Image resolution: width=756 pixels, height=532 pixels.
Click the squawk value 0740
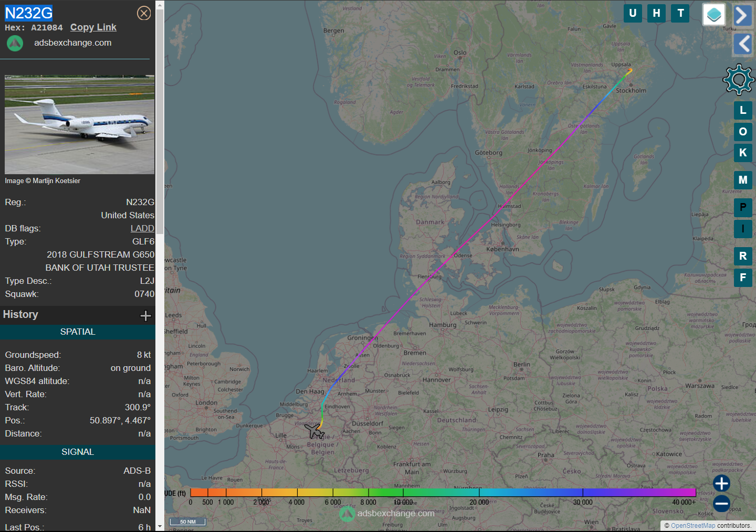(144, 294)
